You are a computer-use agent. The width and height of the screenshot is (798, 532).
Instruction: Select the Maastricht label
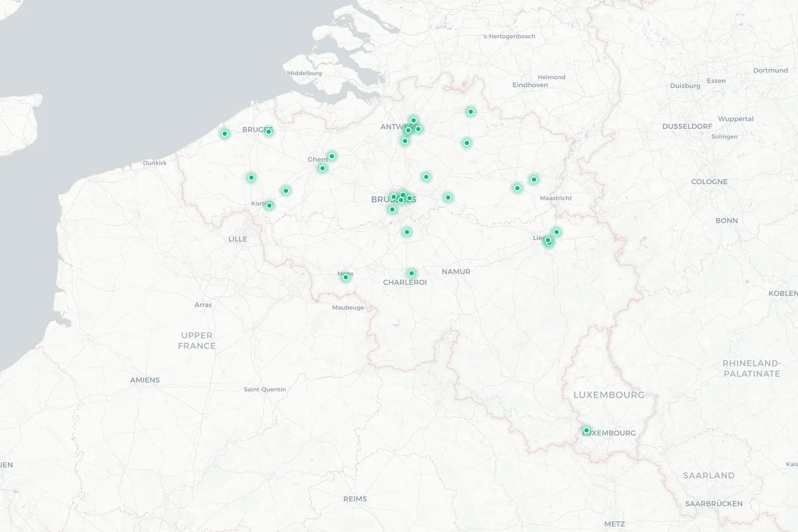[x=556, y=198]
